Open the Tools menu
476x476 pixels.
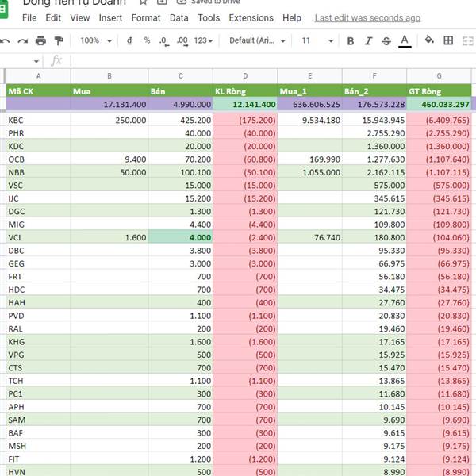coord(209,18)
